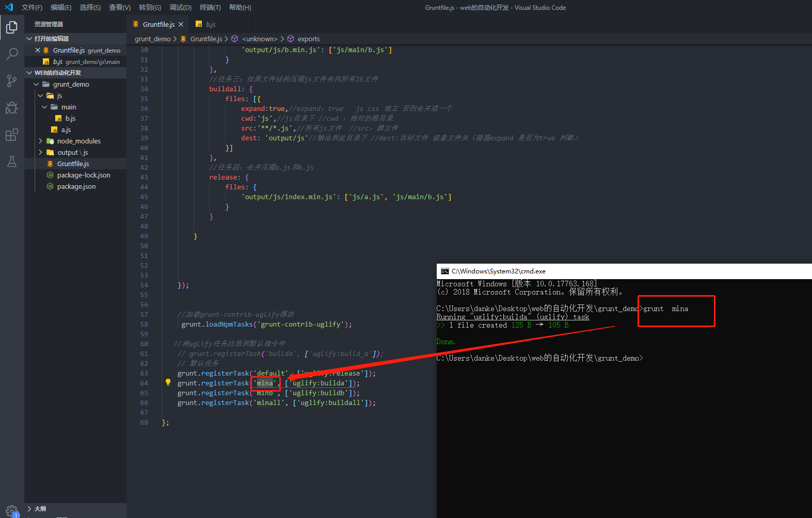The width and height of the screenshot is (812, 518).
Task: Click 'default' in the registerTask line
Action: 271,373
